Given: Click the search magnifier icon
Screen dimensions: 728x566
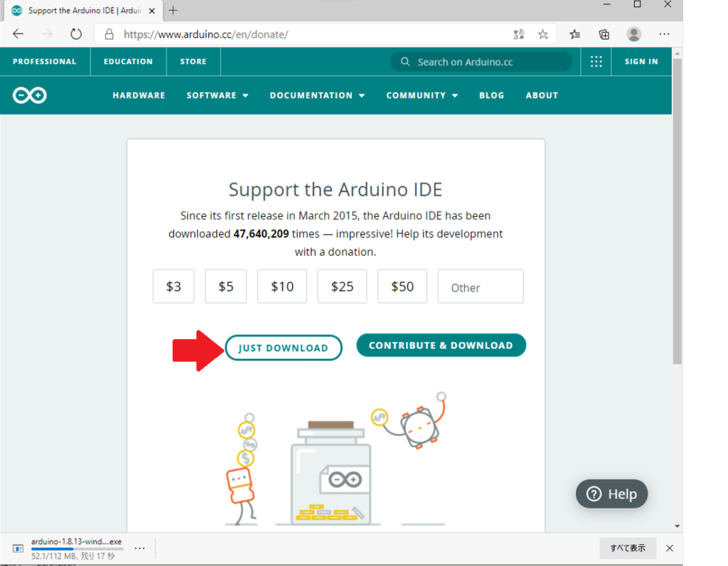Looking at the screenshot, I should [405, 62].
